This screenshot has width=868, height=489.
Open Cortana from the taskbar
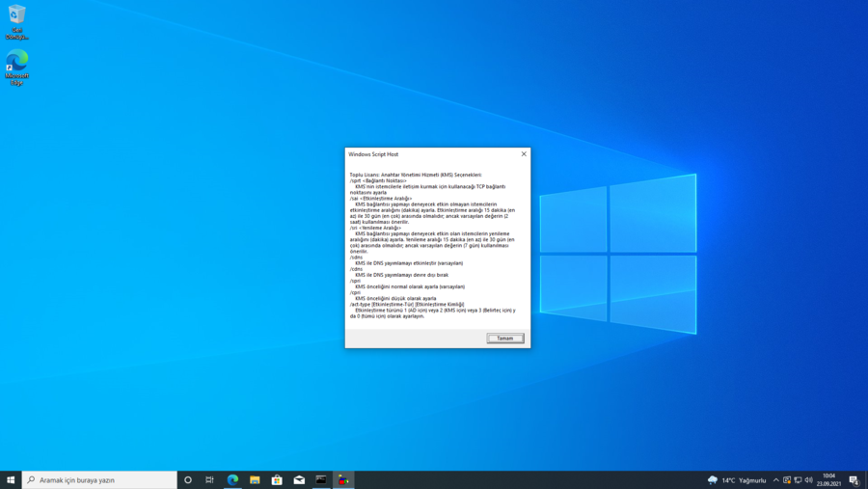click(188, 479)
